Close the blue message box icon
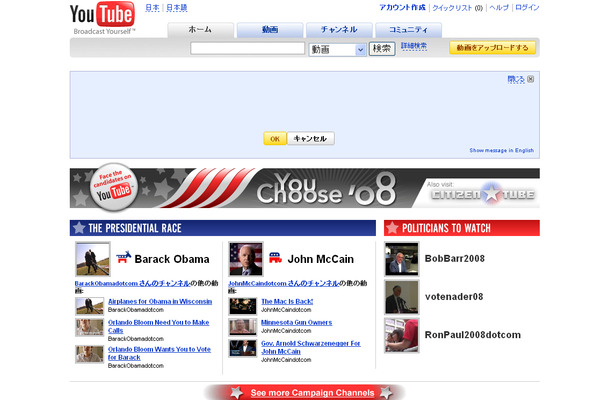Image resolution: width=610 pixels, height=400 pixels. tap(531, 79)
